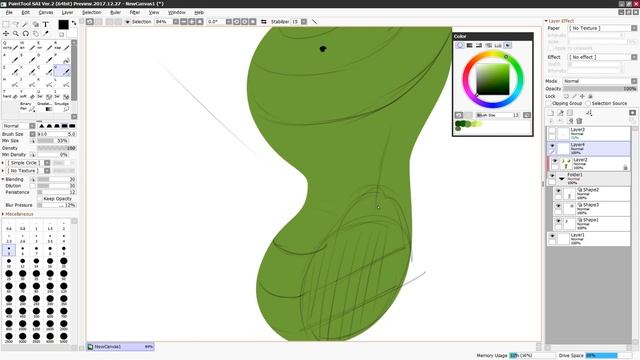This screenshot has height=360, width=640.
Task: Open the Simple Circle brush shape dropdown
Action: 28,163
